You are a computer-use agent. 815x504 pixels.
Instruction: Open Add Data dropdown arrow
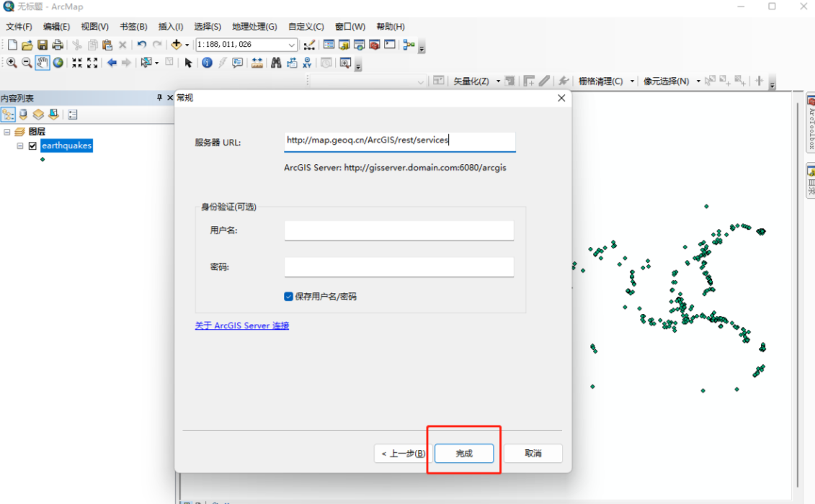pyautogui.click(x=187, y=45)
